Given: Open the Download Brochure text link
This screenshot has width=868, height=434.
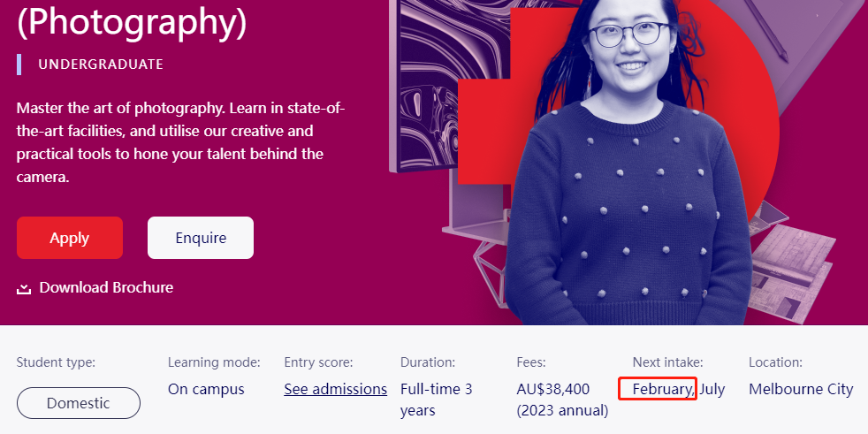Looking at the screenshot, I should [106, 287].
